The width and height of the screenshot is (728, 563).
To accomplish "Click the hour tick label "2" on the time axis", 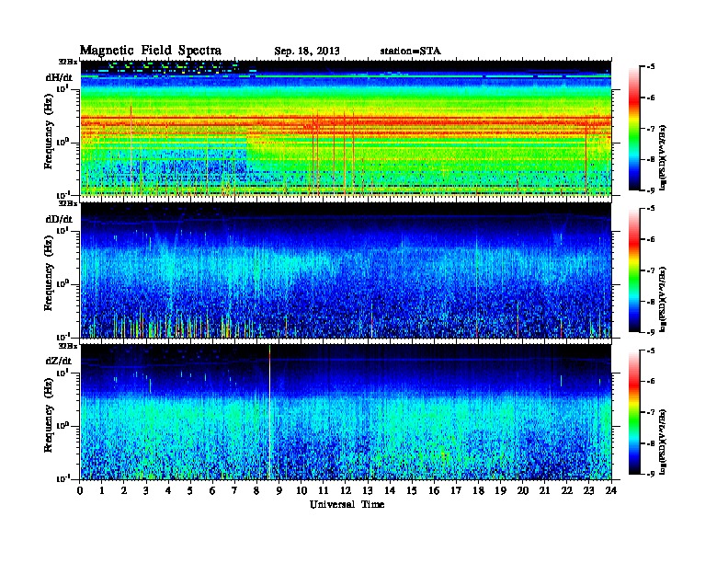I will tap(124, 490).
